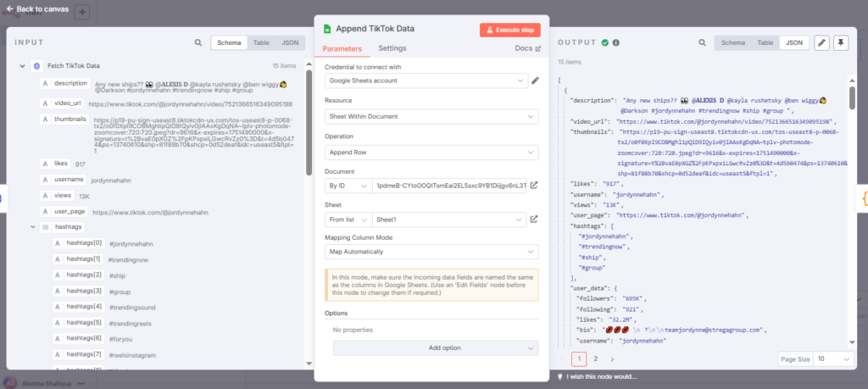Switch to the Parameters tab
The width and height of the screenshot is (868, 389).
point(342,48)
